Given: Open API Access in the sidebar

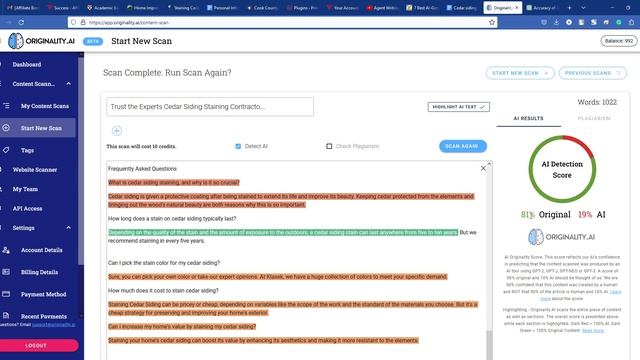Looking at the screenshot, I should 27,208.
